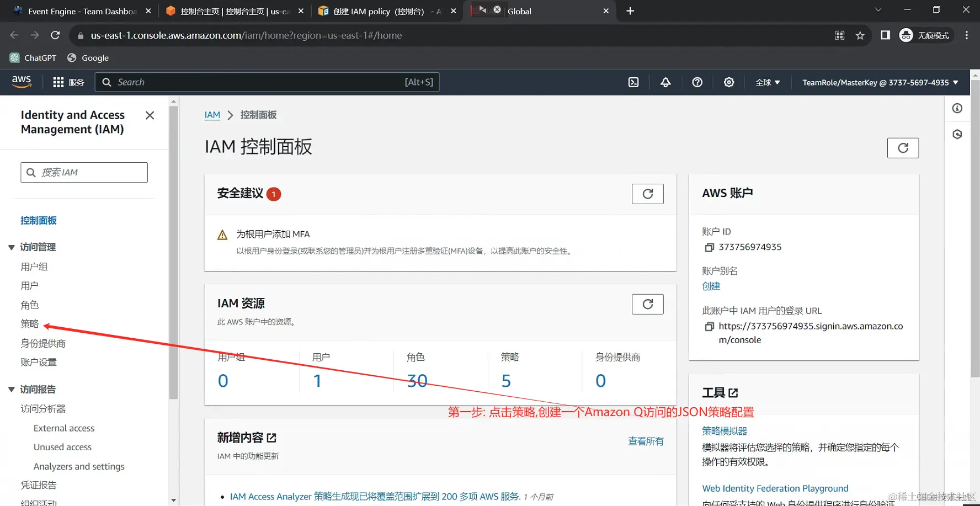Switch to the Event Engine - Team Dashboard tab
980x506 pixels.
82,11
